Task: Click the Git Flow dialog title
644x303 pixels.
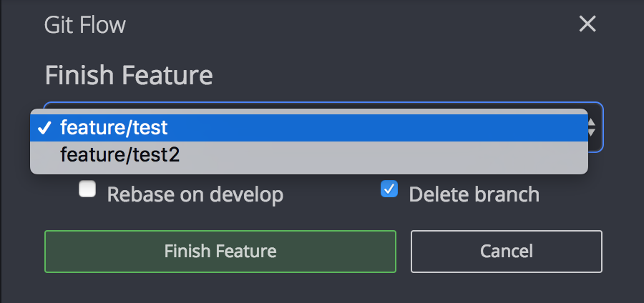Action: click(x=84, y=25)
